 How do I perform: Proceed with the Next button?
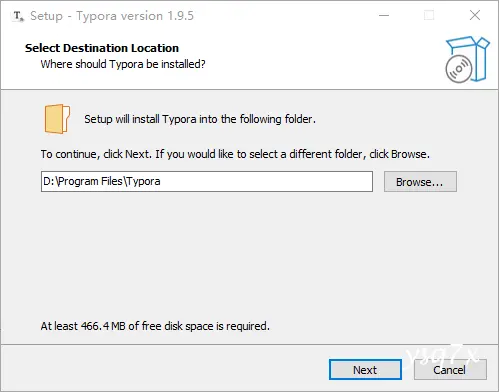click(365, 370)
